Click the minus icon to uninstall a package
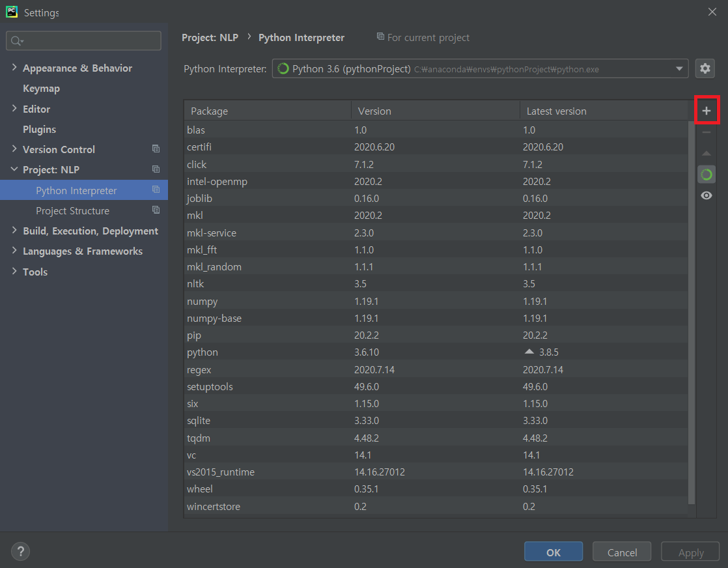The height and width of the screenshot is (568, 728). 706,132
